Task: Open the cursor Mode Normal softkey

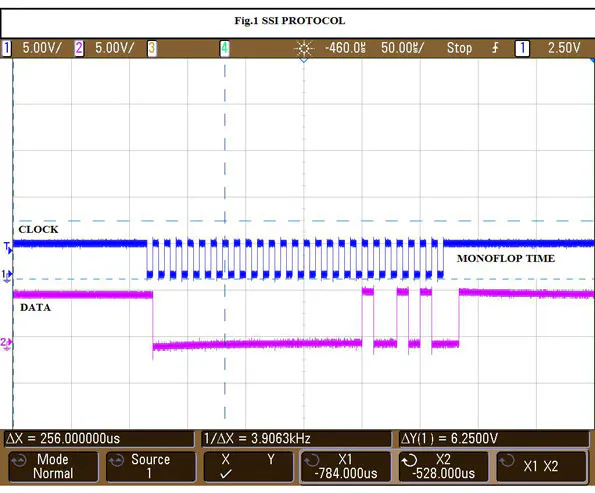Action: [x=53, y=466]
